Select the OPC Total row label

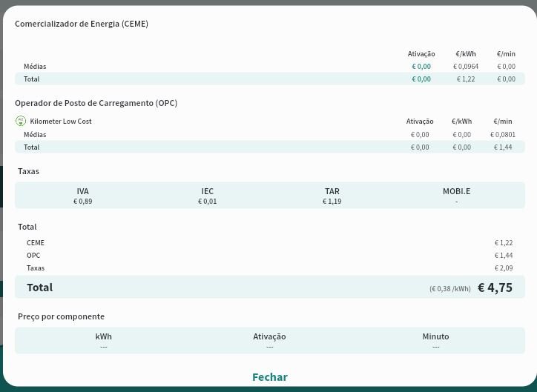click(32, 147)
